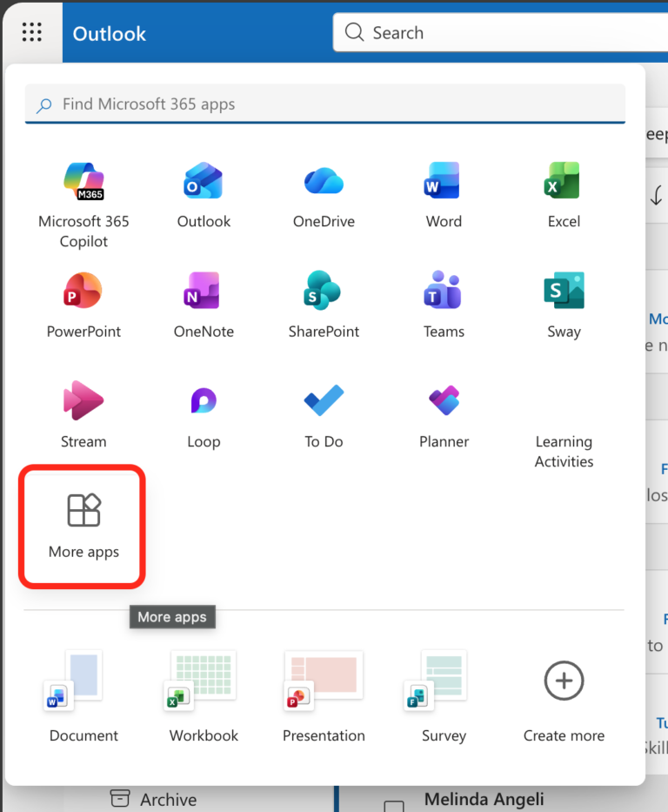Viewport: 668px width, 812px height.
Task: Launch the PowerPoint app
Action: (x=83, y=292)
